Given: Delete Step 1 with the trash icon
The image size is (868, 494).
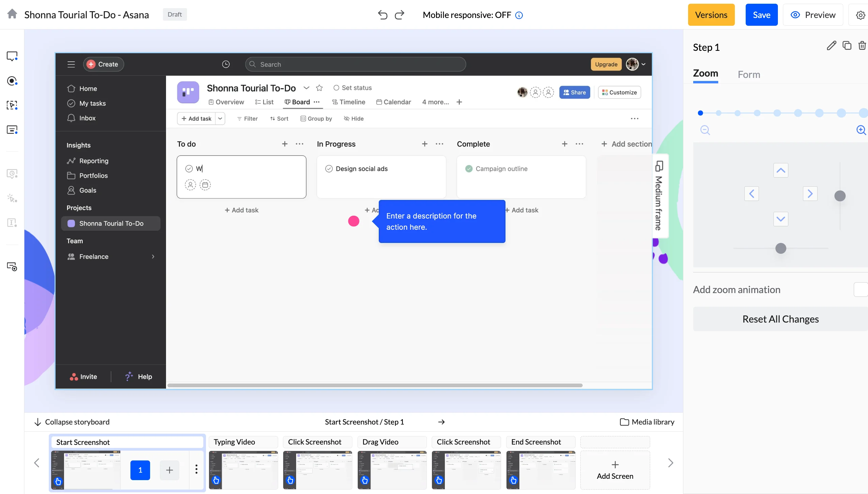Looking at the screenshot, I should coord(862,45).
